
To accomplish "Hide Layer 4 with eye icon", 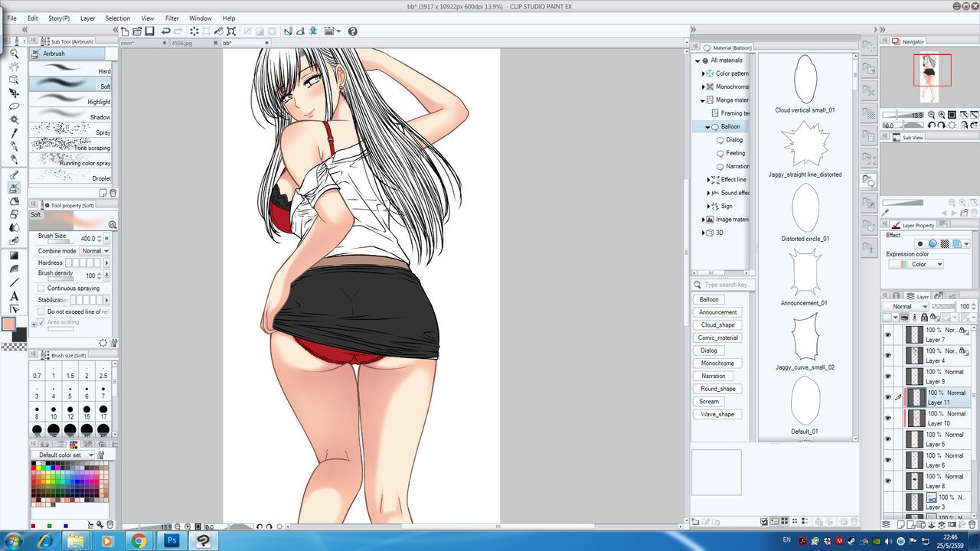I will [888, 355].
